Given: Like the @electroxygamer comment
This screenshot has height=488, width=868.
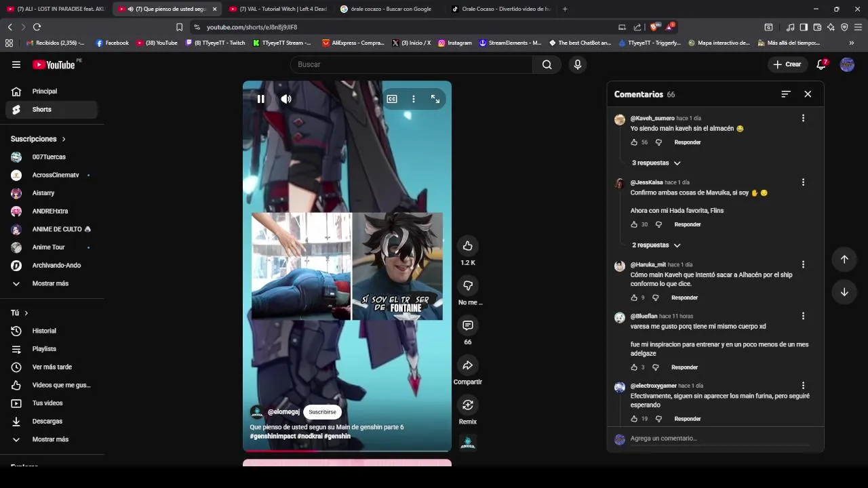Looking at the screenshot, I should point(634,419).
